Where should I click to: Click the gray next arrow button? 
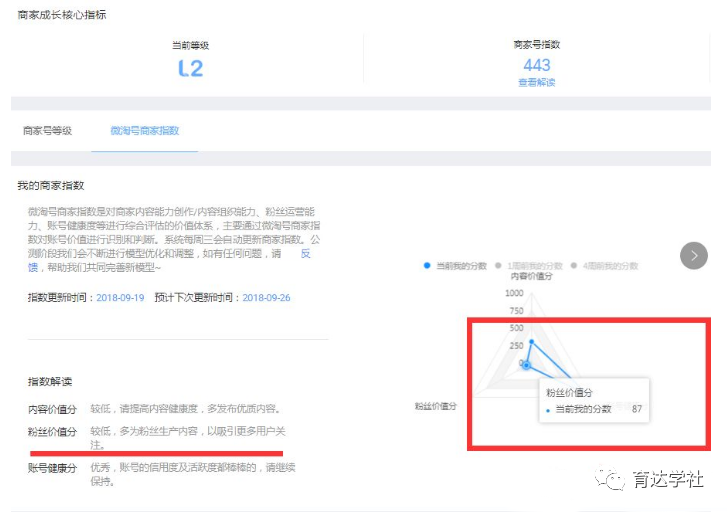[693, 256]
